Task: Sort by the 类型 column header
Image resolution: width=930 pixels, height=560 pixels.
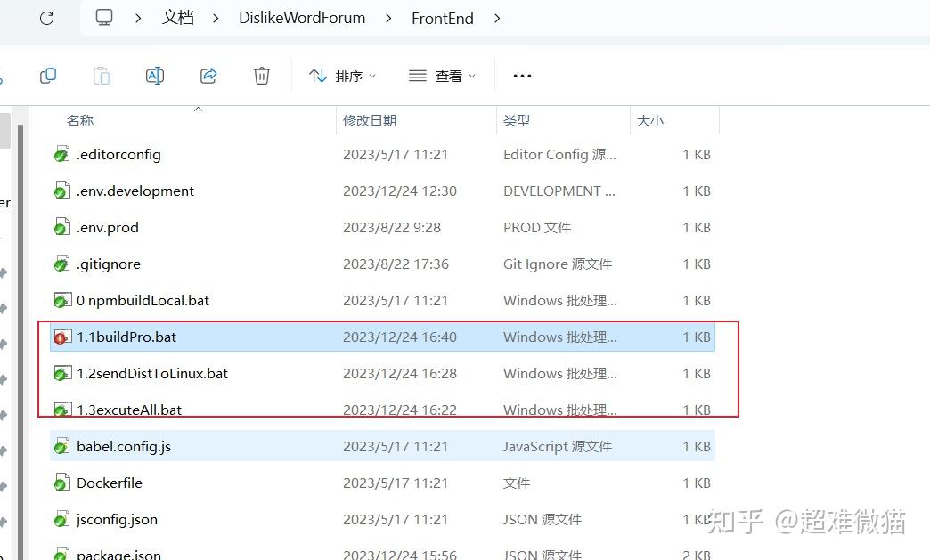Action: click(517, 121)
